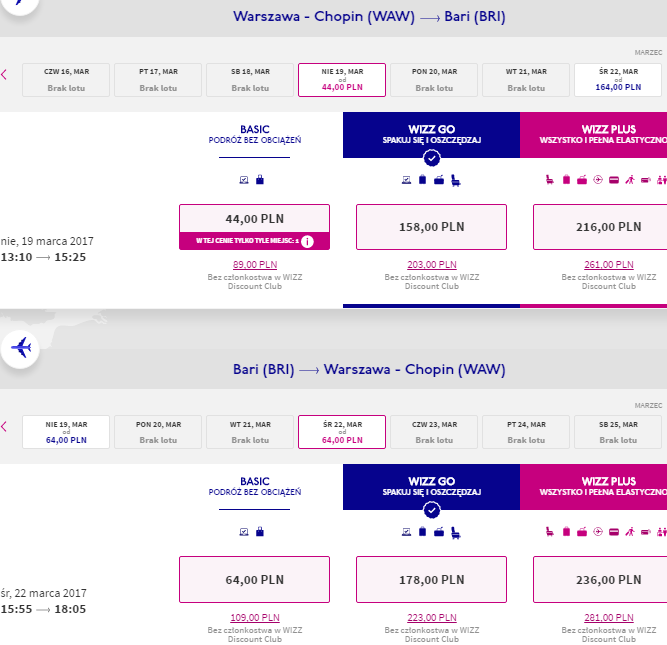Click outbound WIZZ PLUS seat icon
This screenshot has width=667, height=645.
(550, 180)
